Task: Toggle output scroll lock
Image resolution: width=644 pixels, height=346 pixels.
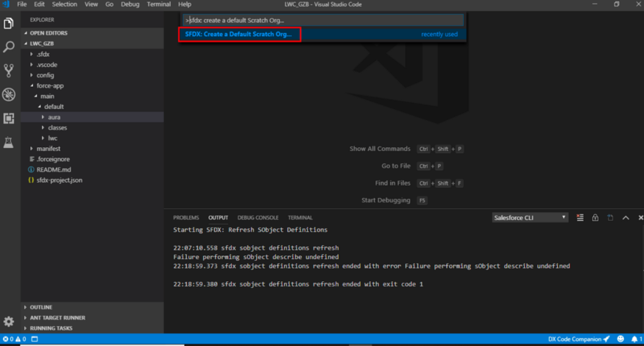Action: tap(595, 218)
